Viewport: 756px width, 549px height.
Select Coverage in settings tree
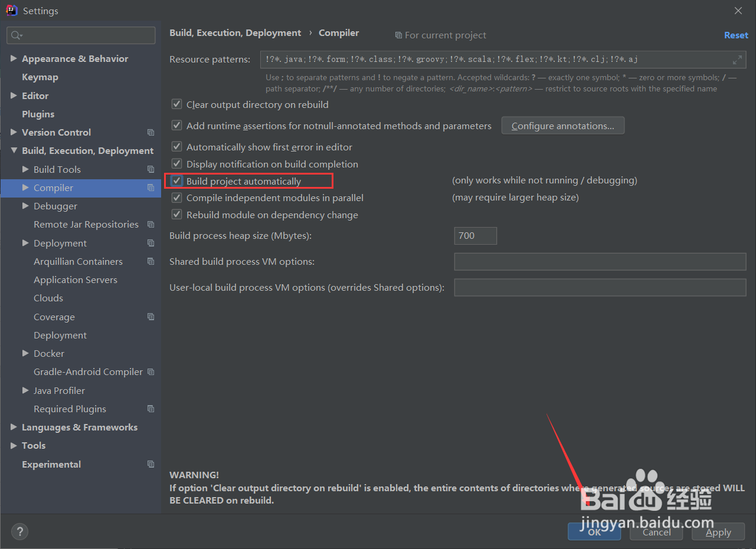click(54, 317)
